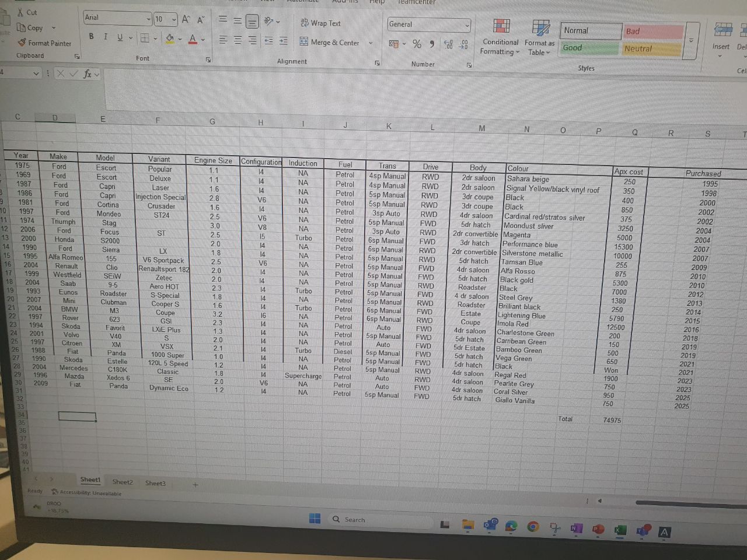
Task: Switch to the Sheet2 tab
Action: point(123,482)
